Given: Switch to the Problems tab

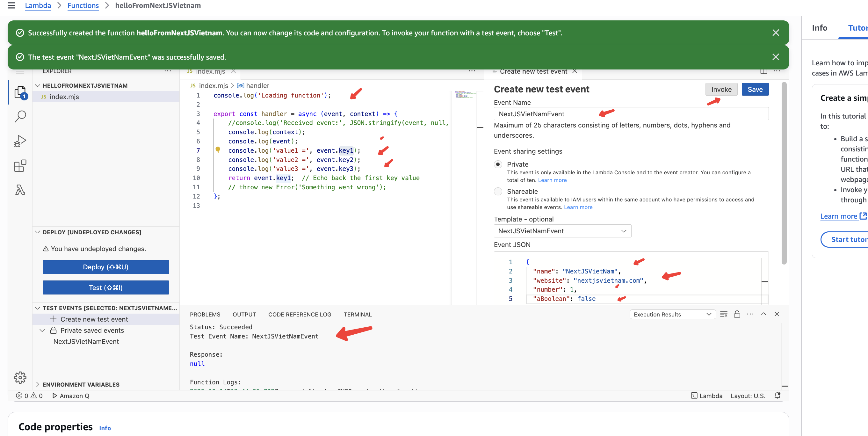Looking at the screenshot, I should [x=205, y=314].
